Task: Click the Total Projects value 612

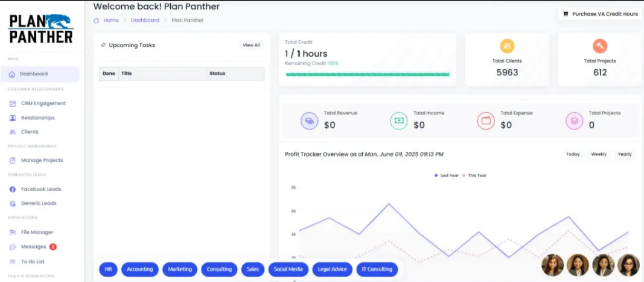Action: pyautogui.click(x=600, y=72)
